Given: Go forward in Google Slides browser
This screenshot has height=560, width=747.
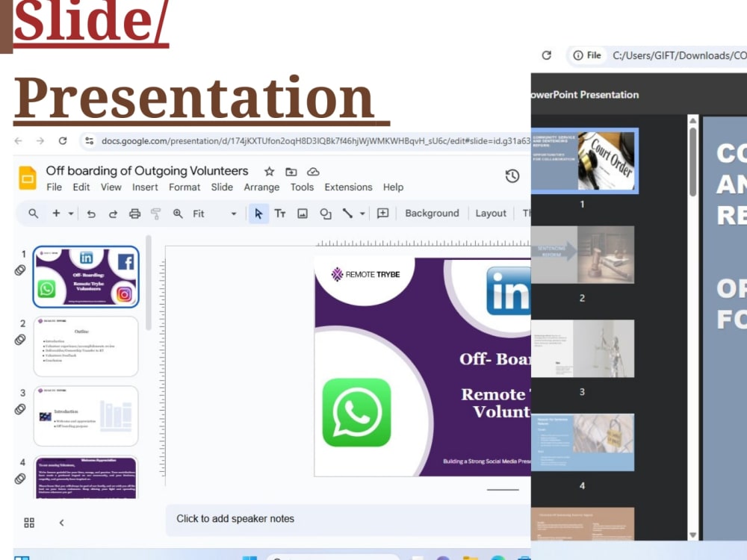Looking at the screenshot, I should (40, 141).
